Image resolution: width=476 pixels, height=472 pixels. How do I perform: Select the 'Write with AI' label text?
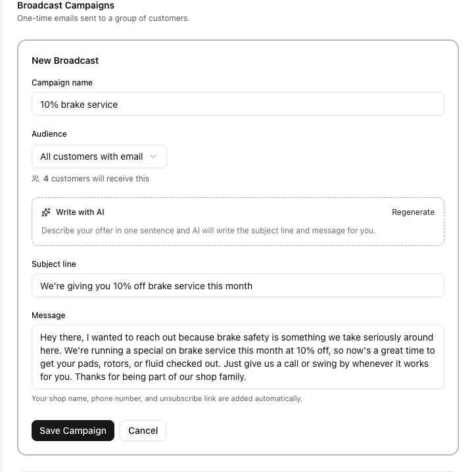click(x=80, y=212)
